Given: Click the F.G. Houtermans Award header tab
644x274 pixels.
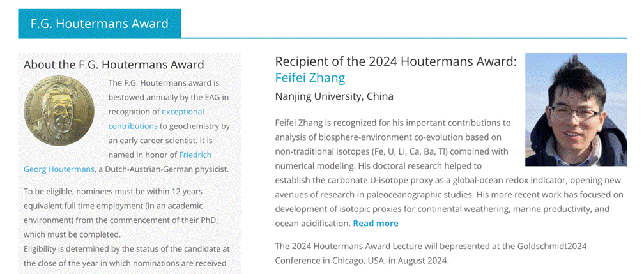Looking at the screenshot, I should click(x=99, y=24).
